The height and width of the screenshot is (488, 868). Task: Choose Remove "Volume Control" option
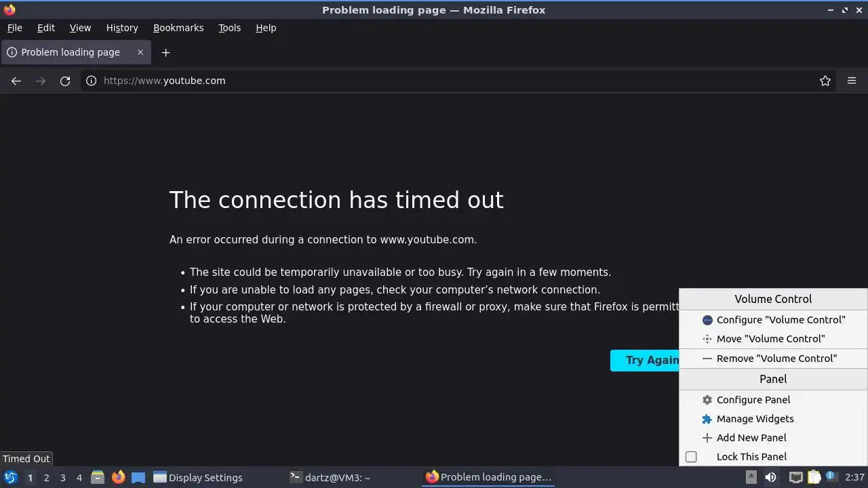(773, 359)
